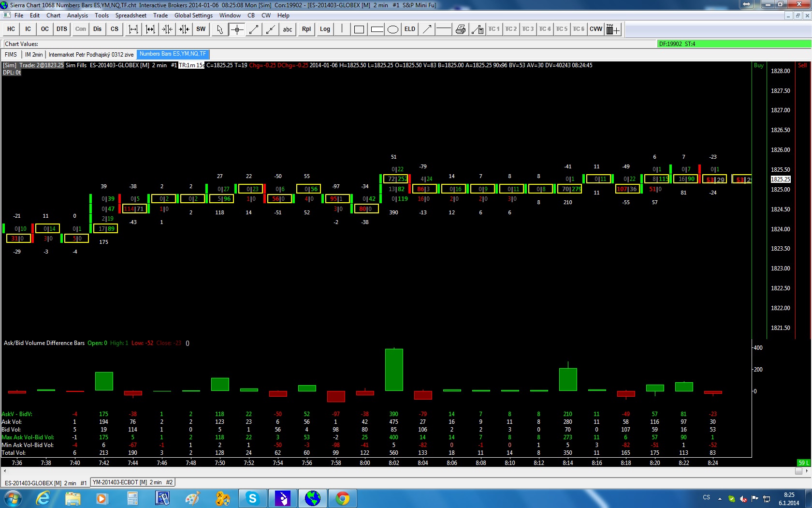Click the ELD toolbar button

coord(410,29)
